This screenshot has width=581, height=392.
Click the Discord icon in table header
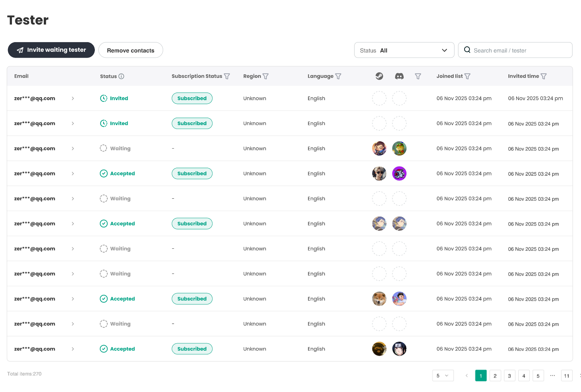pyautogui.click(x=399, y=76)
